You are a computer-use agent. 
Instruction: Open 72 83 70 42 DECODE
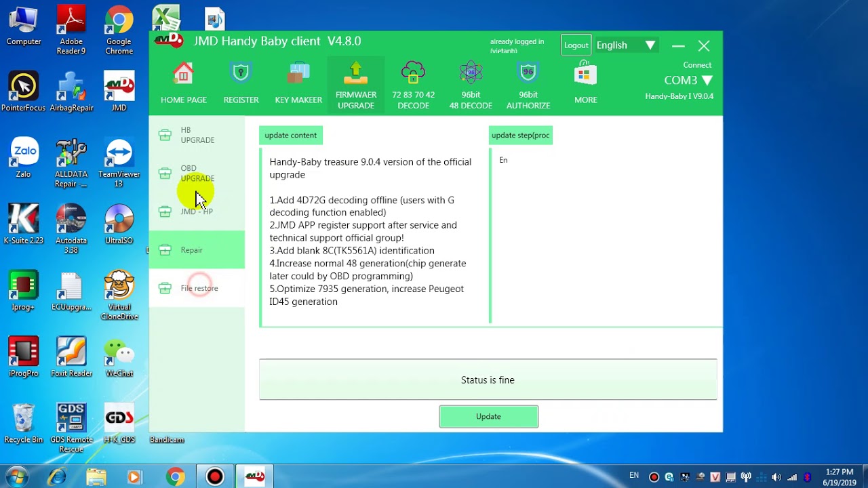pos(413,85)
